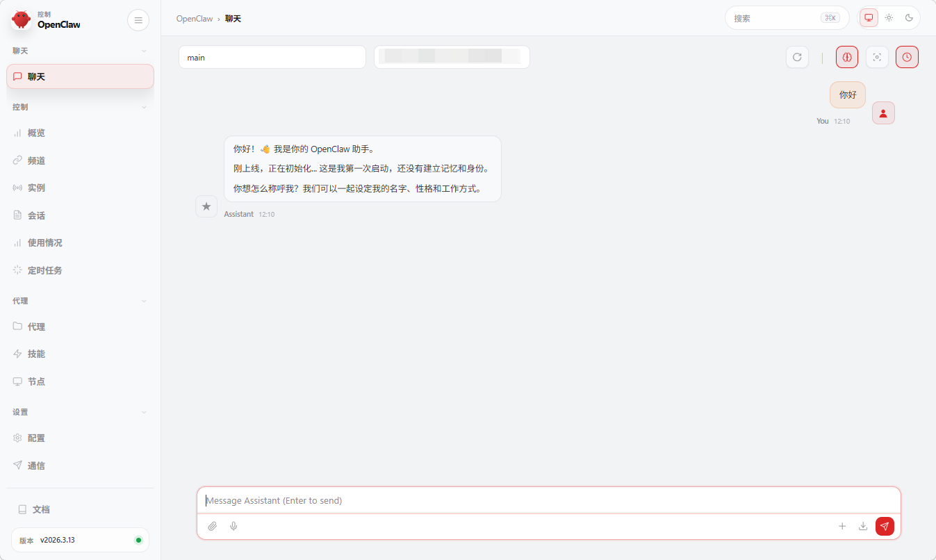Open the 节点 nodes page

(80, 381)
